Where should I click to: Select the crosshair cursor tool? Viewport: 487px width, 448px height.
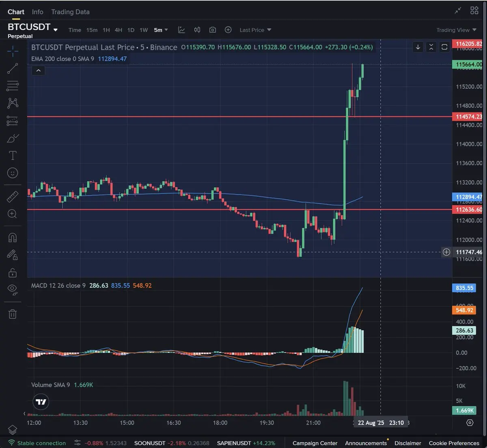point(13,51)
